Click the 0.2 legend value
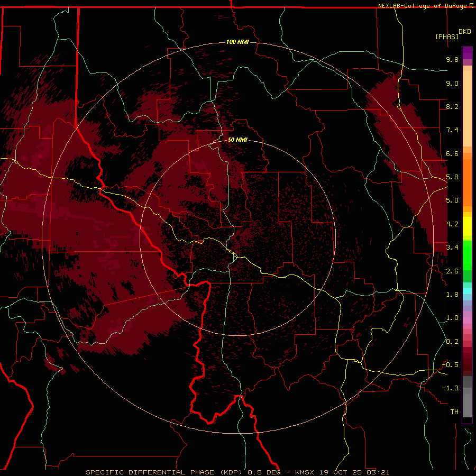Screen dimensions: 476x476 click(452, 342)
